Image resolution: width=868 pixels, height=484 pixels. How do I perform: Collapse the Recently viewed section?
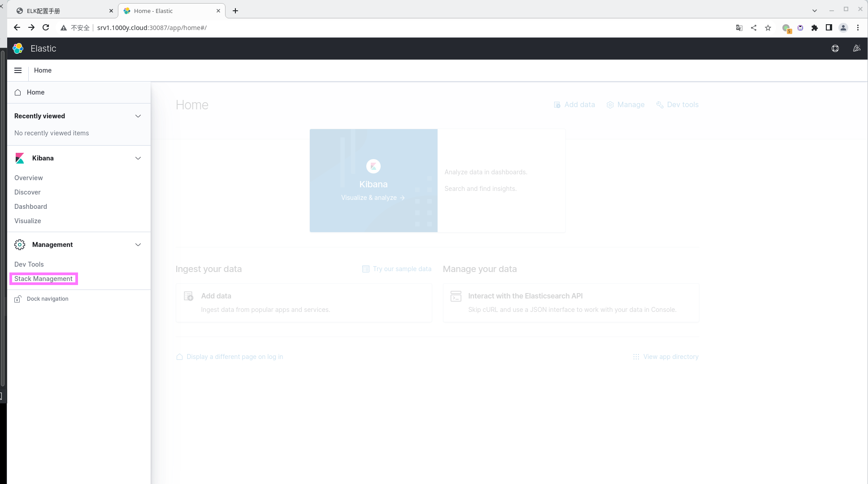coord(138,116)
